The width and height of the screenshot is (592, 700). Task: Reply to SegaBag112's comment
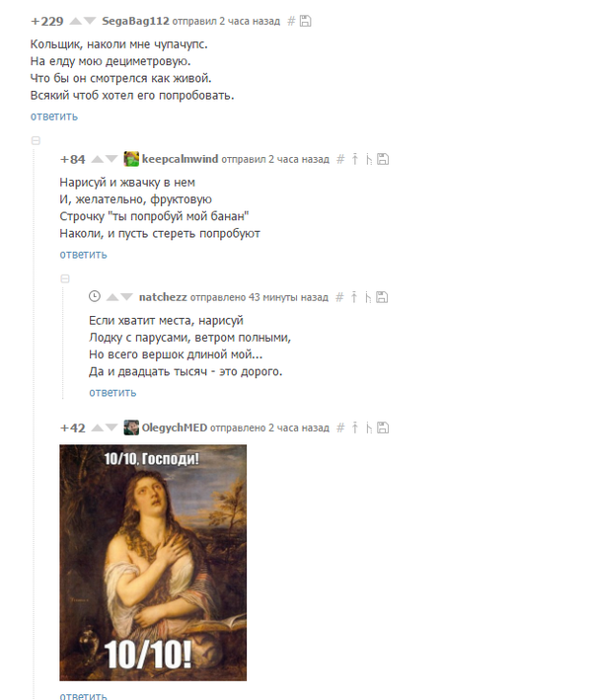(x=54, y=117)
